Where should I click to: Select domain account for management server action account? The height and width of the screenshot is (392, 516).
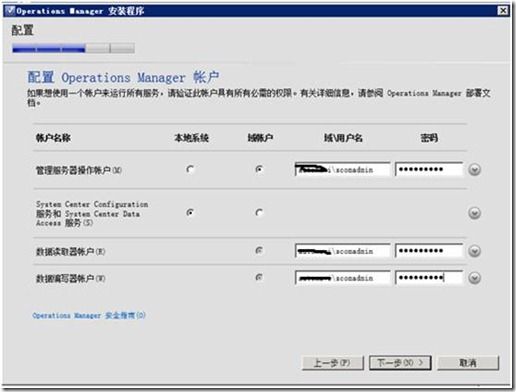[259, 169]
